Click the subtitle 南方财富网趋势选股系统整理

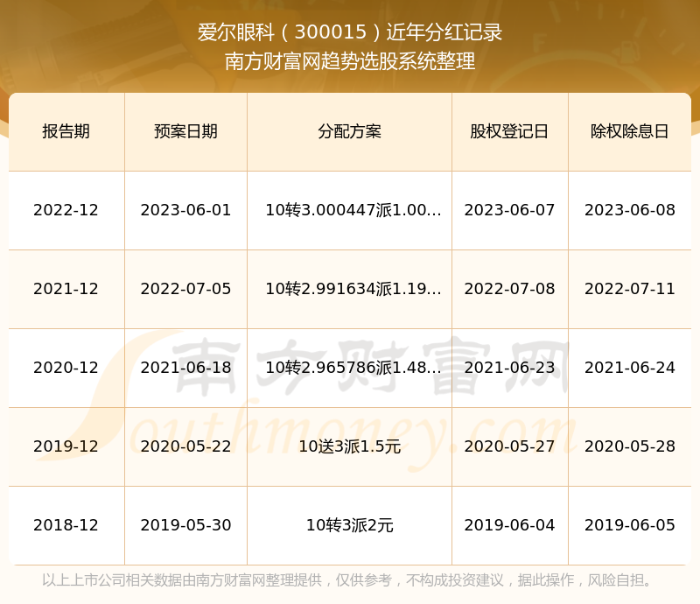(350, 61)
